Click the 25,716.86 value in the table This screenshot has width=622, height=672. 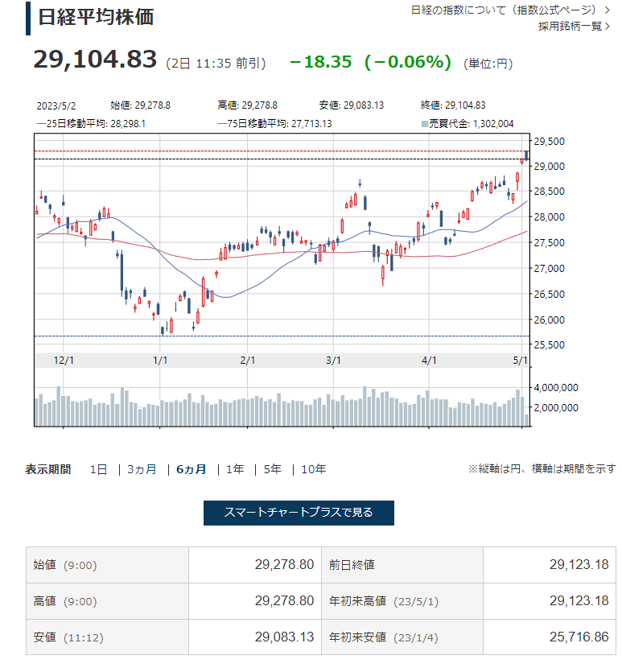click(579, 637)
